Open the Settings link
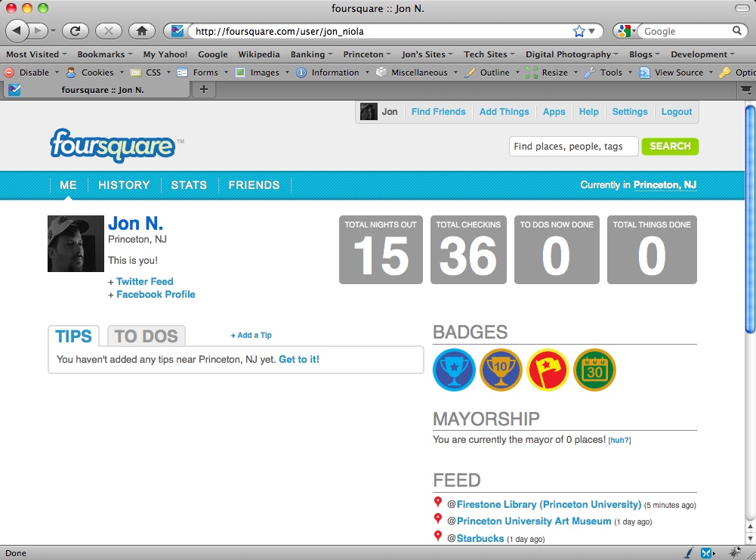 [630, 112]
